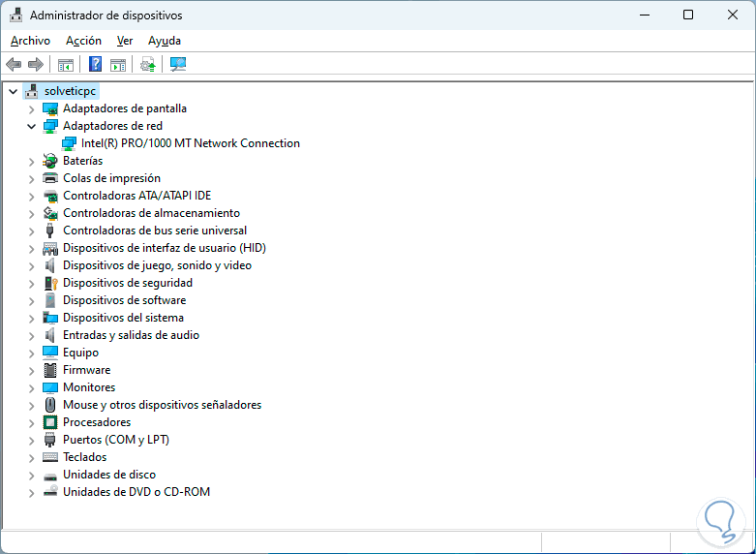Click the solveticpc computer root icon

[x=32, y=91]
